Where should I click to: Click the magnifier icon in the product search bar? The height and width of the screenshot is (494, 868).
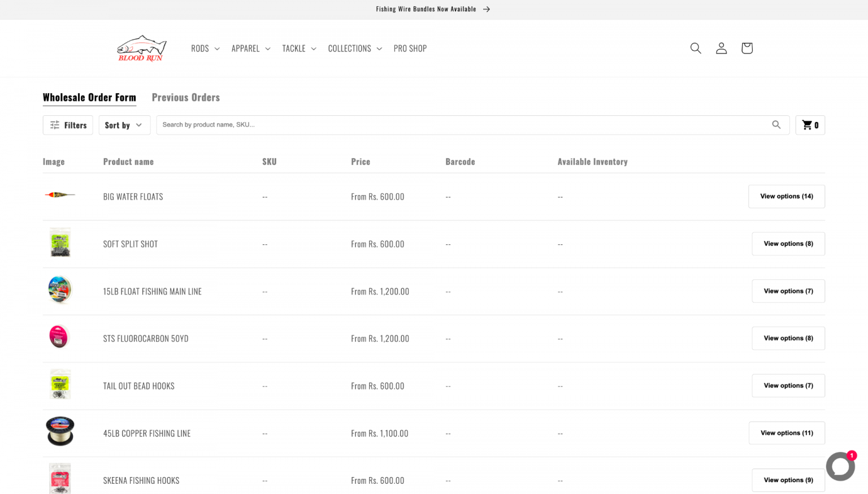(x=776, y=124)
